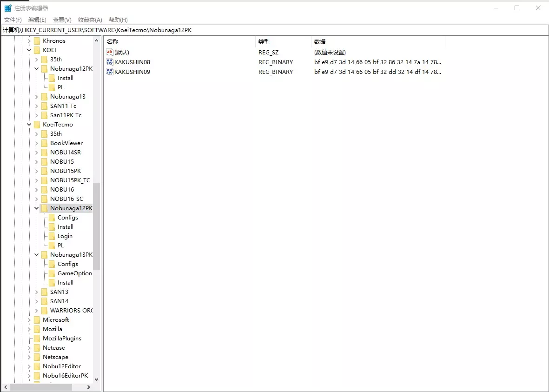Expand the Nobu16EditorPK key
This screenshot has height=392, width=549.
pyautogui.click(x=29, y=376)
